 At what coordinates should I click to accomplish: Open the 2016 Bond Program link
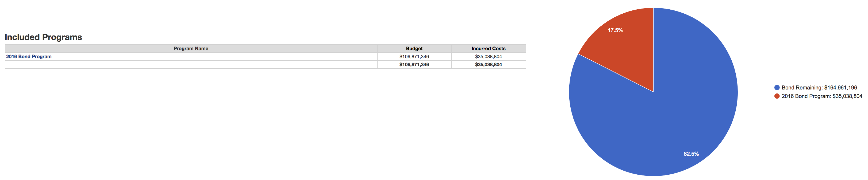tap(29, 57)
